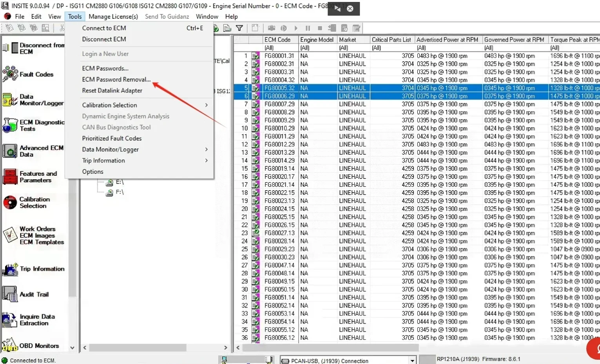Screen dimensions: 600x364
Task: Open Features and Parameters in the sidebar
Action: pyautogui.click(x=10, y=177)
